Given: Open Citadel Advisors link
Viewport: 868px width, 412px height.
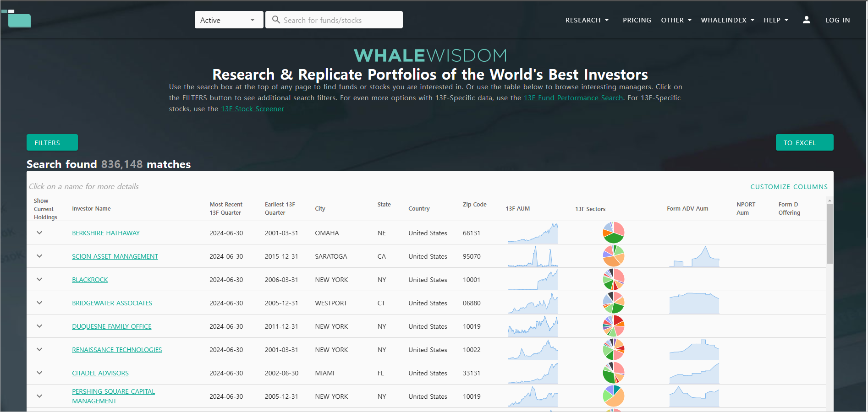Looking at the screenshot, I should pos(100,373).
